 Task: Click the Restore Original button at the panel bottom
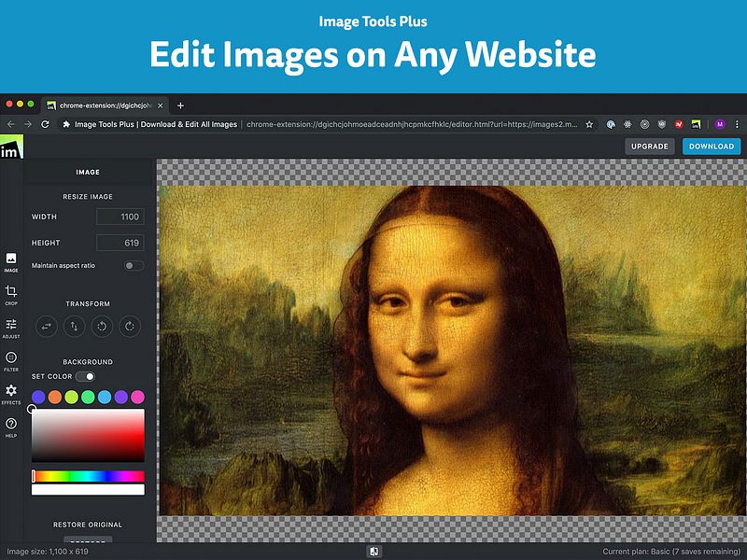click(88, 539)
